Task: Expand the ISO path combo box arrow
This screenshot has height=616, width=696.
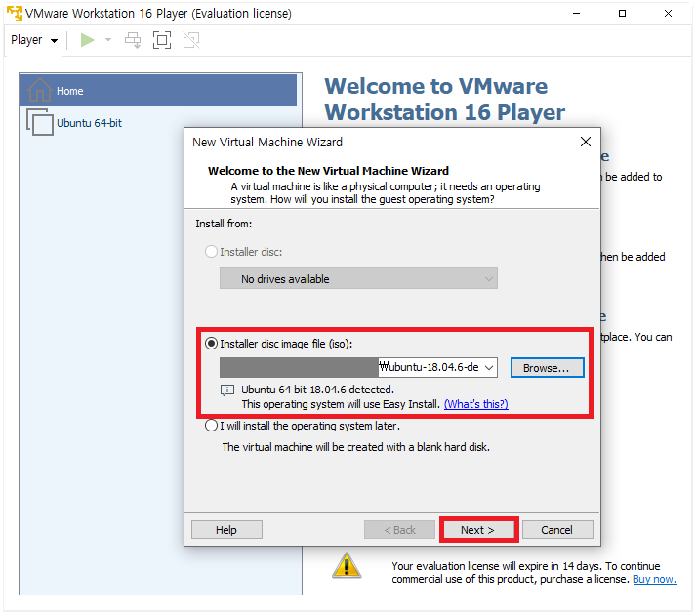Action: click(489, 367)
